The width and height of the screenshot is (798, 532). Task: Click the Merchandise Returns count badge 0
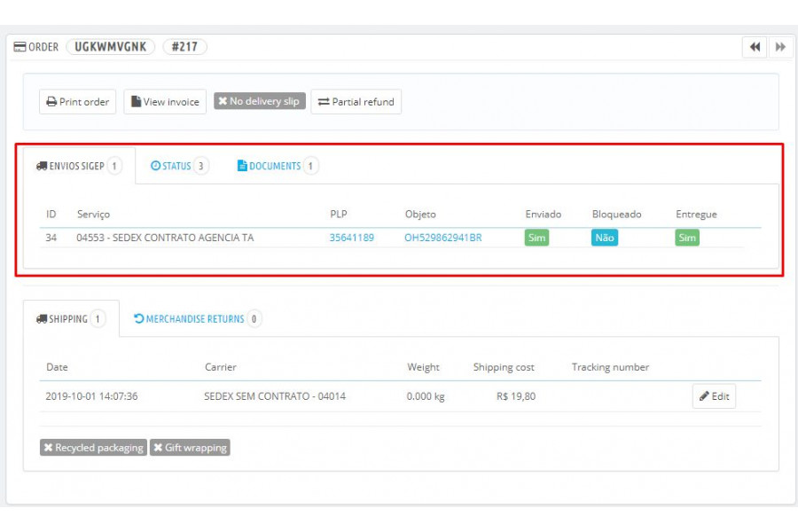pyautogui.click(x=254, y=319)
